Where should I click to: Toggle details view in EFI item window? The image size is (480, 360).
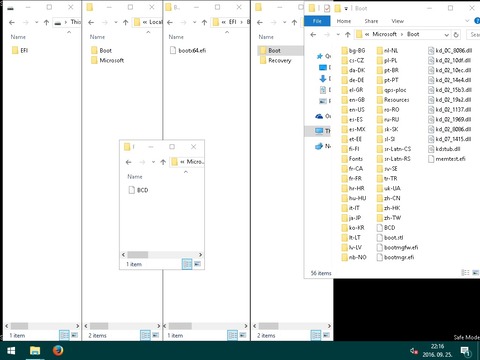point(64,335)
